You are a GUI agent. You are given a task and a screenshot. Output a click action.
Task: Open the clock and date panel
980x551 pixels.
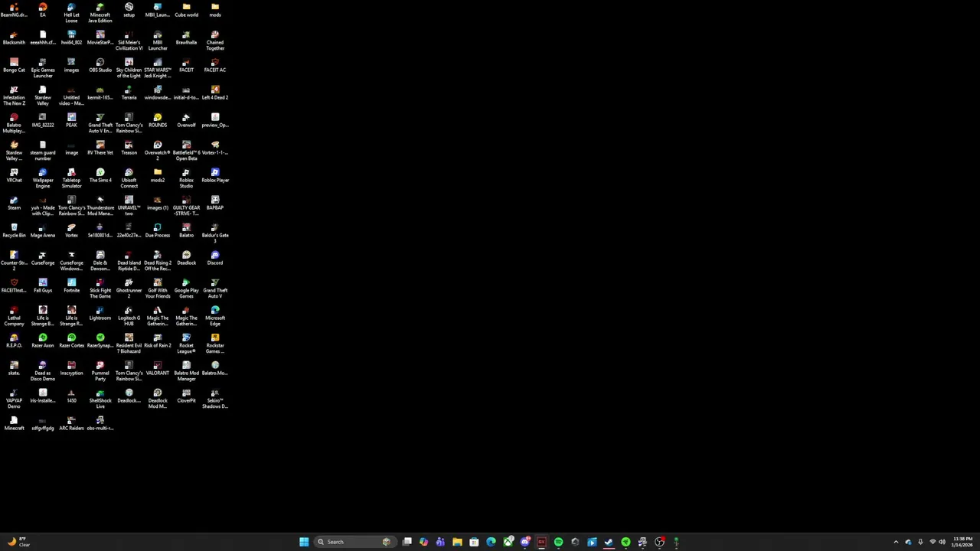point(962,542)
